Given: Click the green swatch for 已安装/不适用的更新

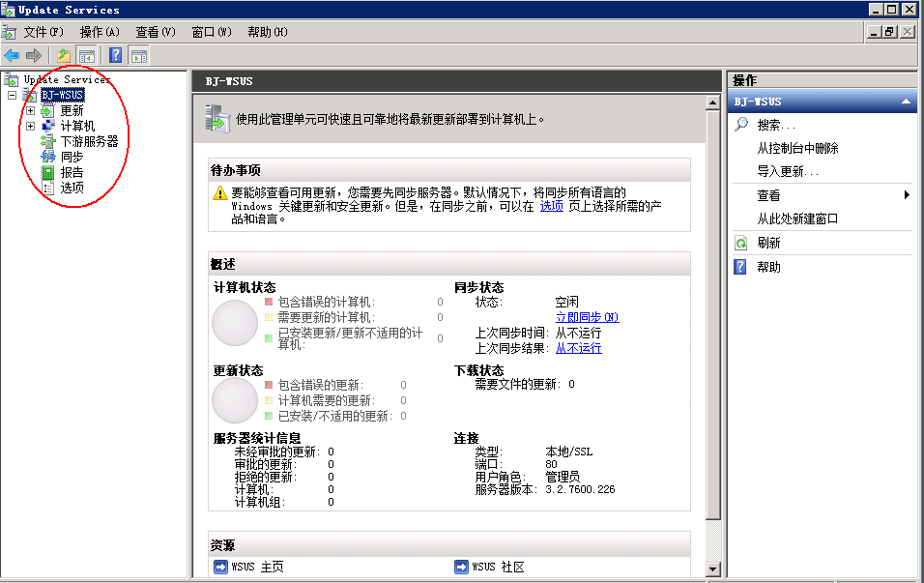Looking at the screenshot, I should [x=269, y=416].
